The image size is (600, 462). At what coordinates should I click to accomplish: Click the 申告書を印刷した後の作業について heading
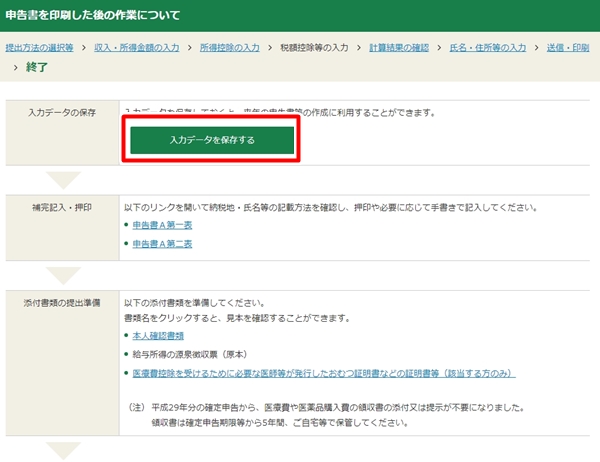click(x=93, y=15)
